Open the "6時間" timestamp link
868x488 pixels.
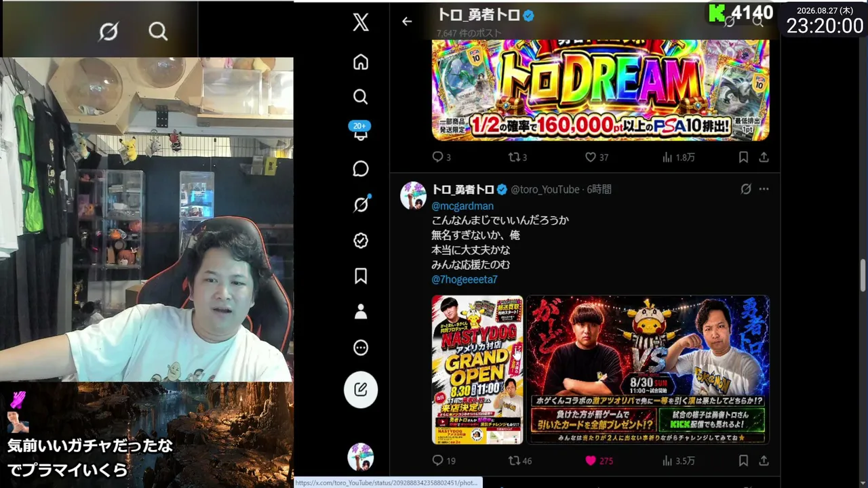(599, 190)
